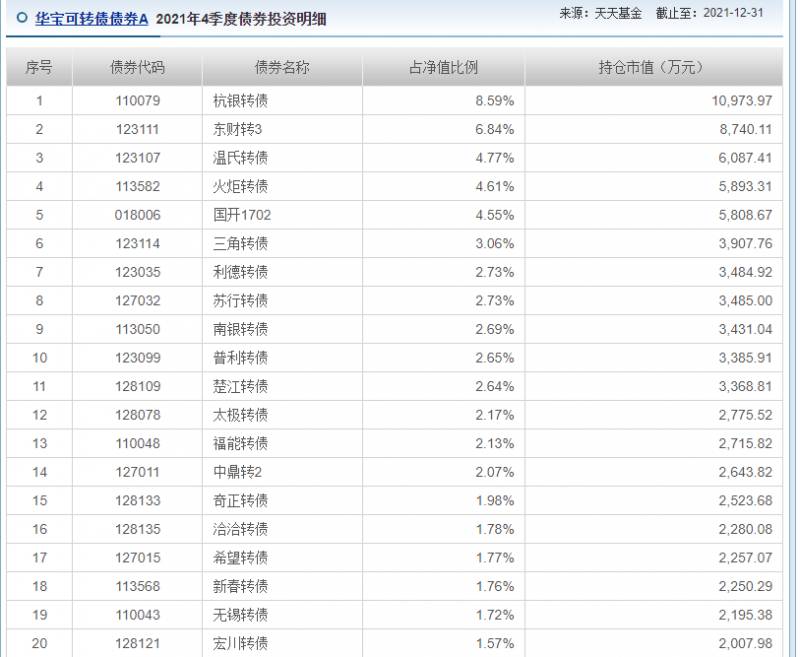Select bond name 无锡转债
This screenshot has width=800, height=657.
click(240, 615)
